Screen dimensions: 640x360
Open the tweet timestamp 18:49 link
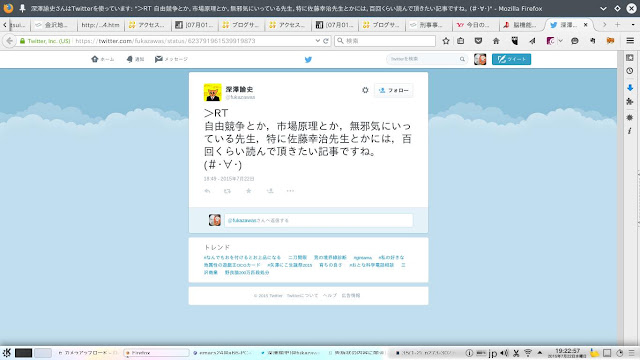[x=229, y=179]
